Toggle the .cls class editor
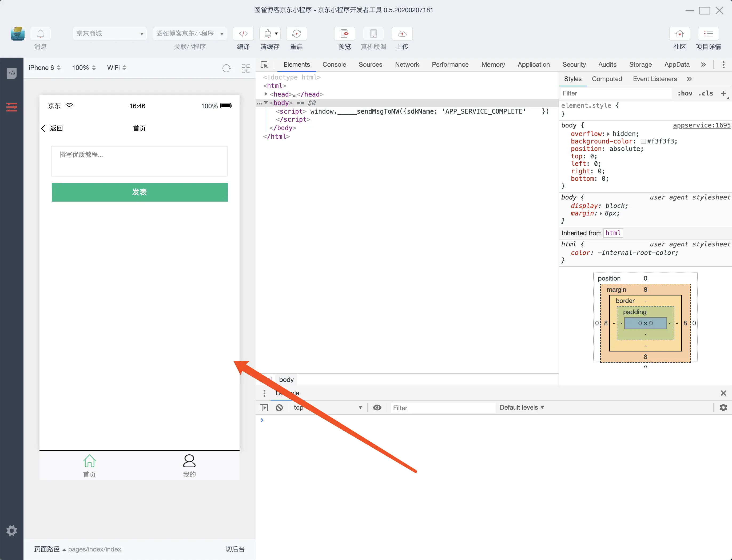This screenshot has width=732, height=560. coord(706,93)
